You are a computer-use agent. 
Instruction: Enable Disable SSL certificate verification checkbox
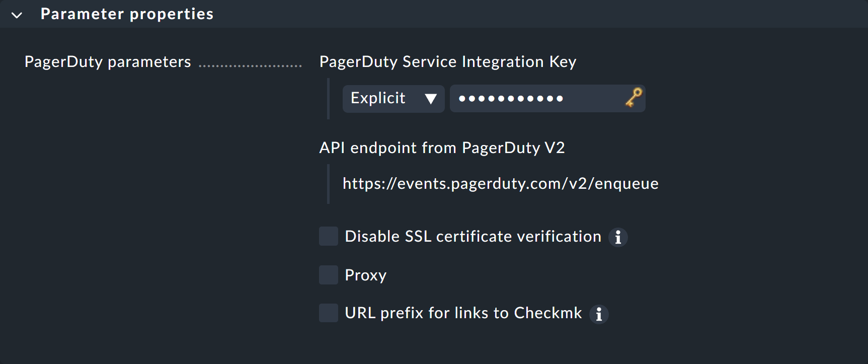(329, 236)
